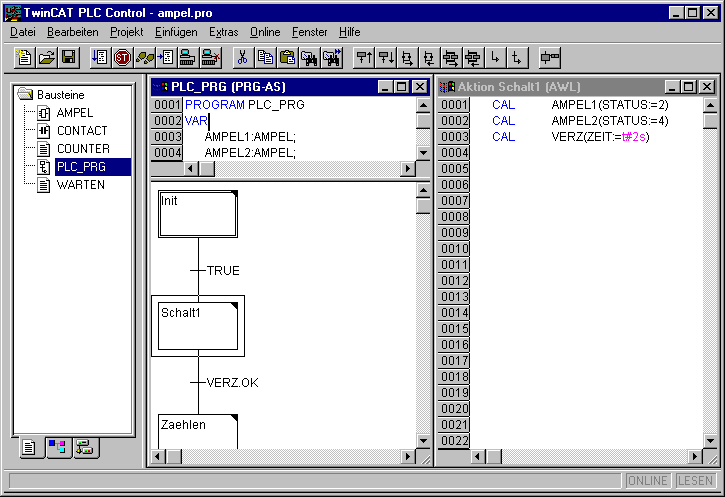Viewport: 725px width, 497px height.
Task: Click right arrow of SFC diagram horizontal scrollbar
Action: (x=407, y=457)
